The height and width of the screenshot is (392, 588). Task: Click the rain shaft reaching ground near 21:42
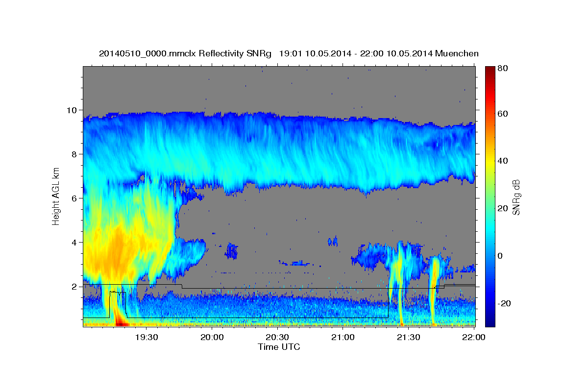coord(433,299)
